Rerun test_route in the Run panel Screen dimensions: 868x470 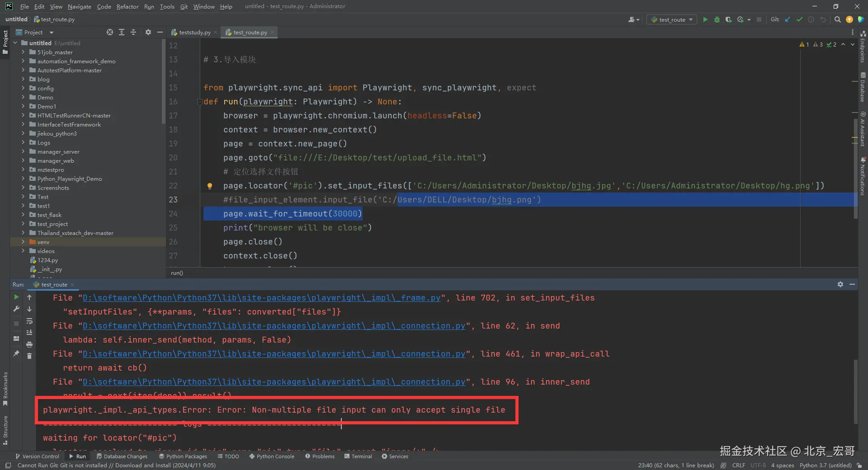coord(16,297)
